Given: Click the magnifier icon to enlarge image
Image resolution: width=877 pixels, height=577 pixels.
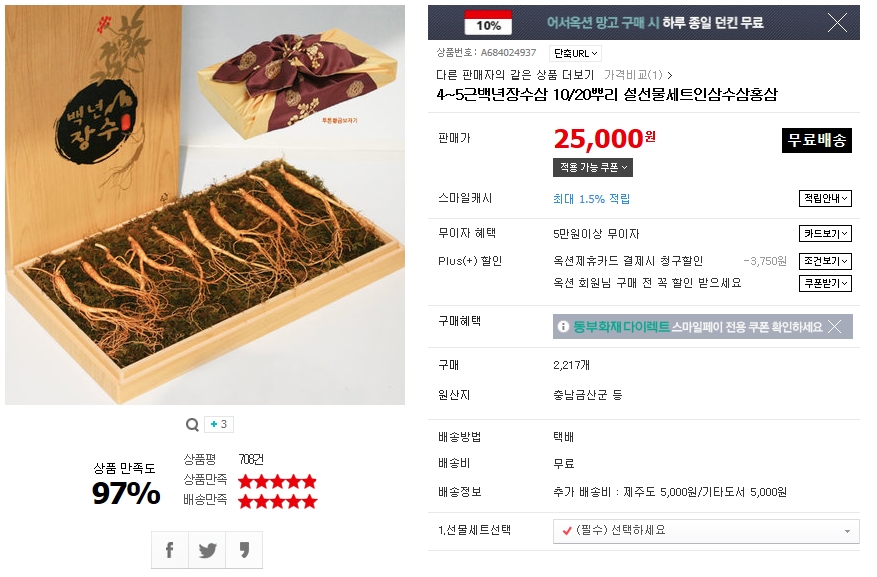Looking at the screenshot, I should pyautogui.click(x=192, y=425).
